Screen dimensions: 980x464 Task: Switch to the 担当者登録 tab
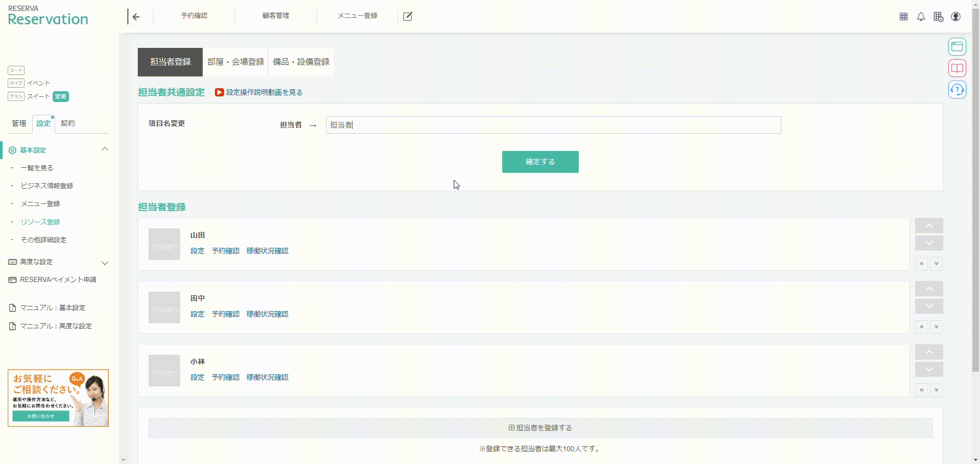pyautogui.click(x=170, y=62)
